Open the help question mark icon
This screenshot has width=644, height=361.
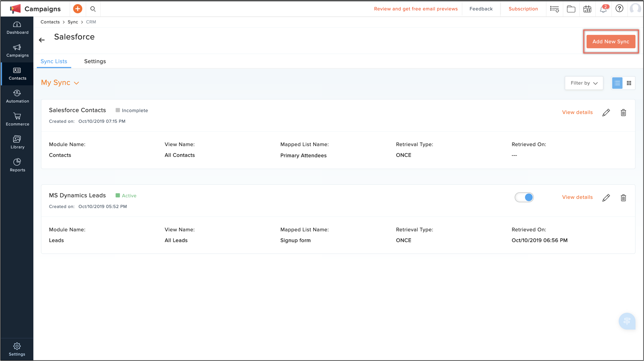coord(620,9)
